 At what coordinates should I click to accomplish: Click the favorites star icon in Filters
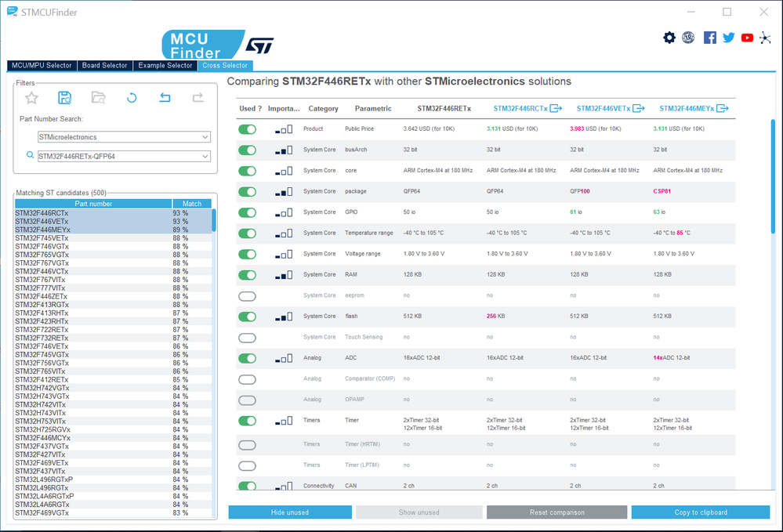(31, 98)
